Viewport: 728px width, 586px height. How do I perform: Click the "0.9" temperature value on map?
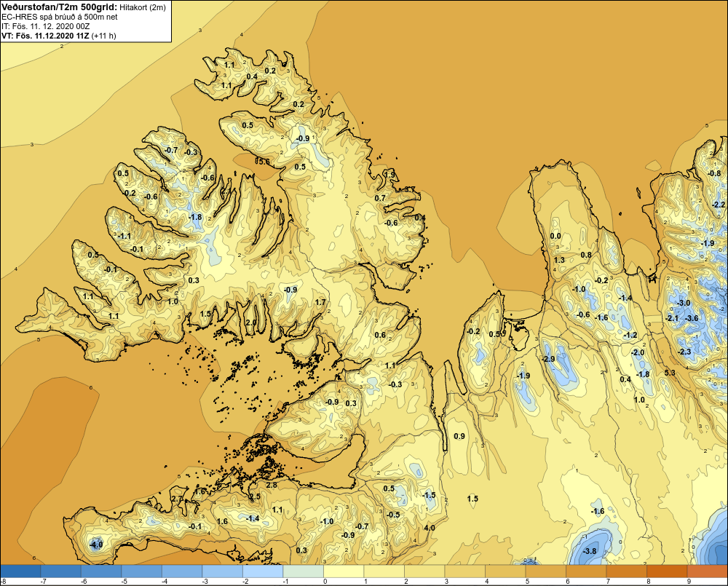tap(459, 436)
